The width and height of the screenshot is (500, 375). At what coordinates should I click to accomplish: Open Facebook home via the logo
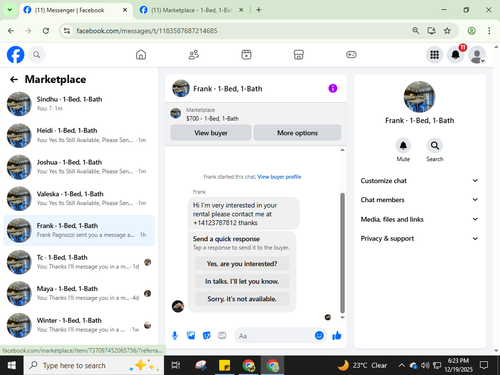(x=15, y=55)
